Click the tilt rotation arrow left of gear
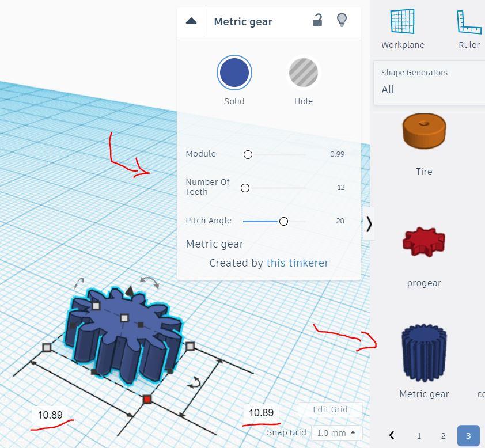 coord(79,283)
